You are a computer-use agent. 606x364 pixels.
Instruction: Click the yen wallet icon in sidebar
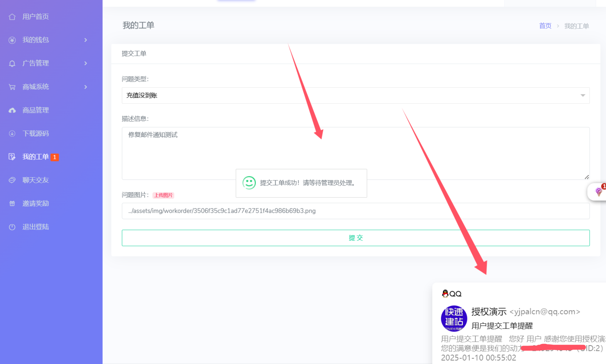[12, 40]
